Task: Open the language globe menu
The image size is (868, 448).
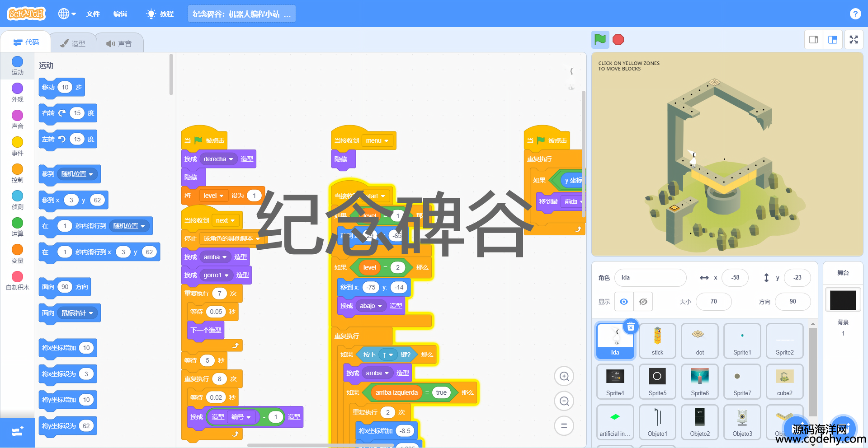Action: (x=66, y=14)
